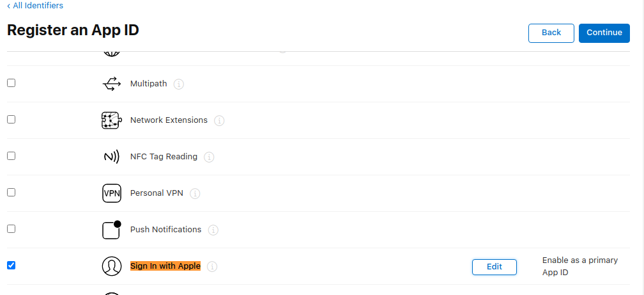The image size is (644, 295).
Task: Click the NFC Tag Reading icon
Action: [111, 157]
